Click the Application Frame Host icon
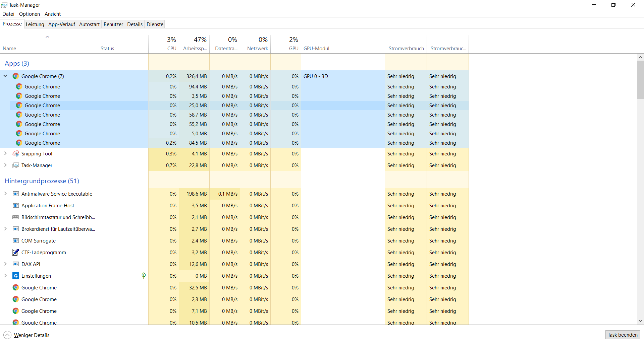644x345 pixels. point(16,205)
